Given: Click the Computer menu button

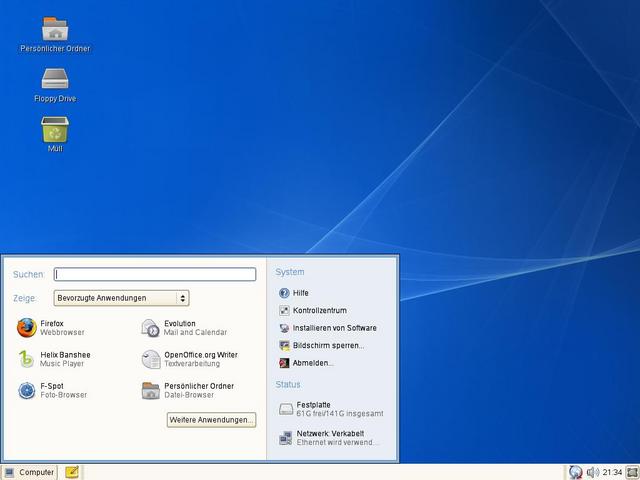Looking at the screenshot, I should tap(29, 472).
